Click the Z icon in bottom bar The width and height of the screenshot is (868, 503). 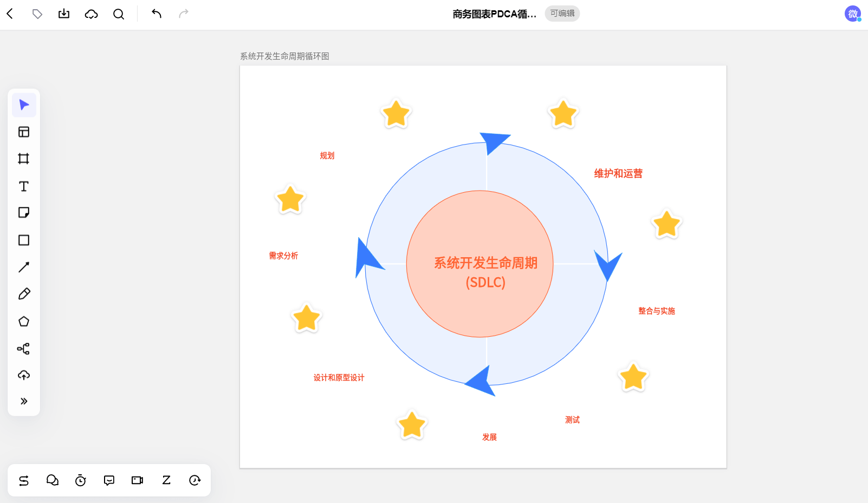(x=166, y=480)
